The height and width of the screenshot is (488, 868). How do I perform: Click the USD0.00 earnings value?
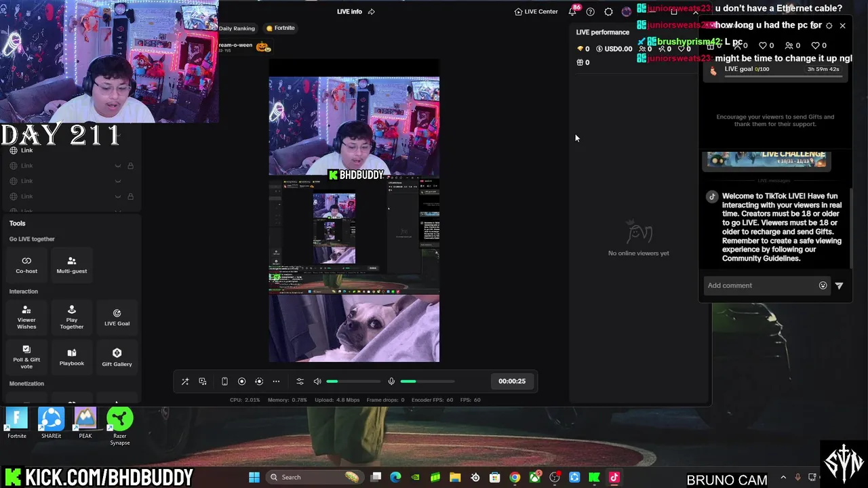614,49
